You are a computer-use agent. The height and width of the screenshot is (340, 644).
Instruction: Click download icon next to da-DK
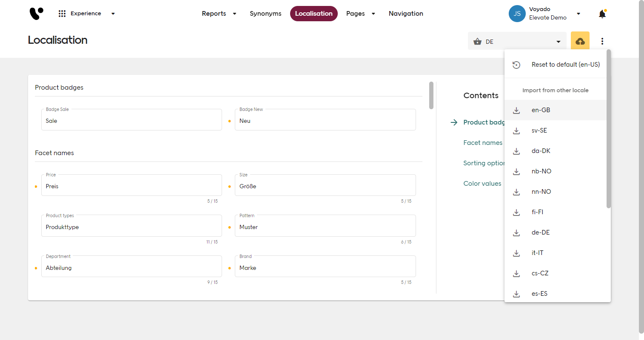516,151
